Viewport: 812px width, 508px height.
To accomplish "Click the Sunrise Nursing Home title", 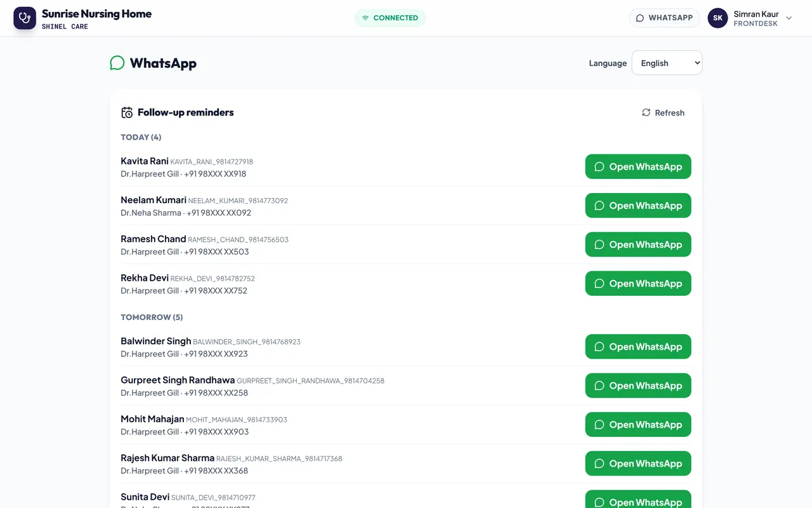I will tap(96, 13).
